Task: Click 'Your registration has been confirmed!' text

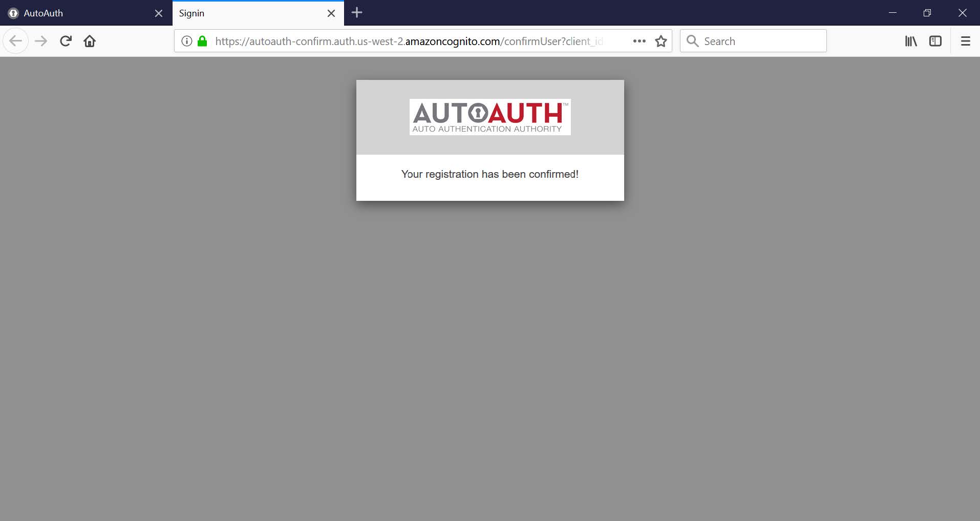Action: 490,174
